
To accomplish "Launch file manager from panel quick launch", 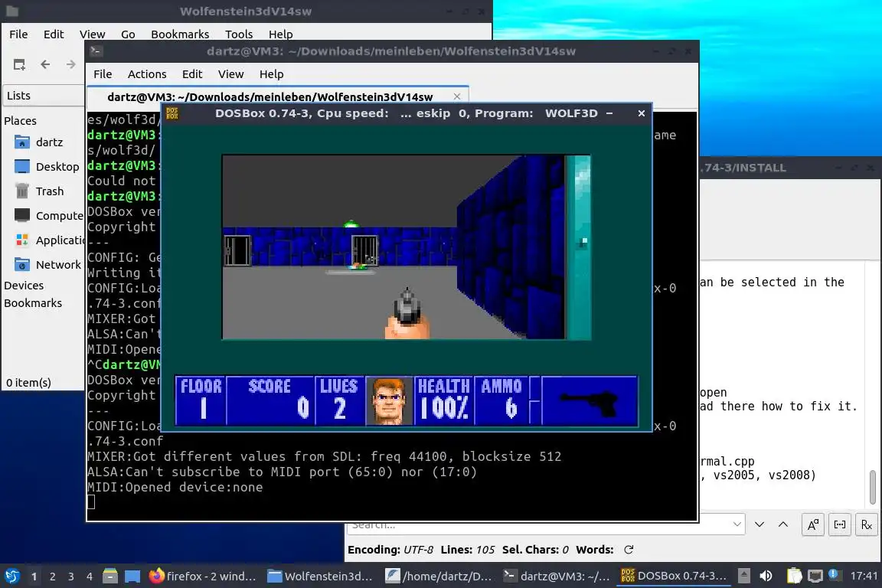I will (x=110, y=577).
